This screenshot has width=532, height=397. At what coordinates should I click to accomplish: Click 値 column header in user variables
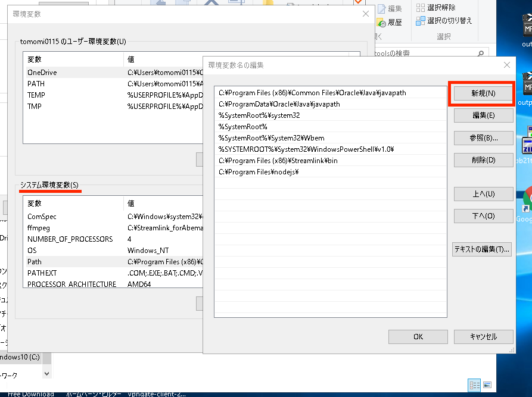pyautogui.click(x=164, y=60)
